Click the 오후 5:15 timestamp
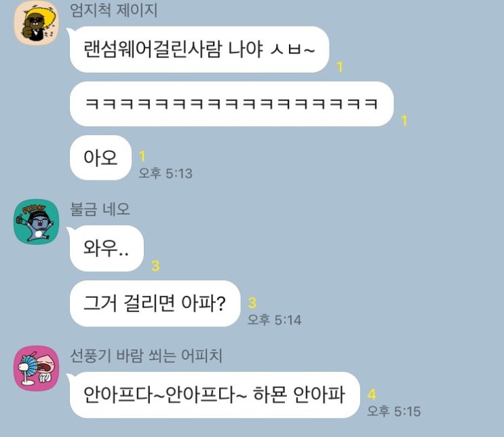Screen dimensions: 504x437 point(393,411)
